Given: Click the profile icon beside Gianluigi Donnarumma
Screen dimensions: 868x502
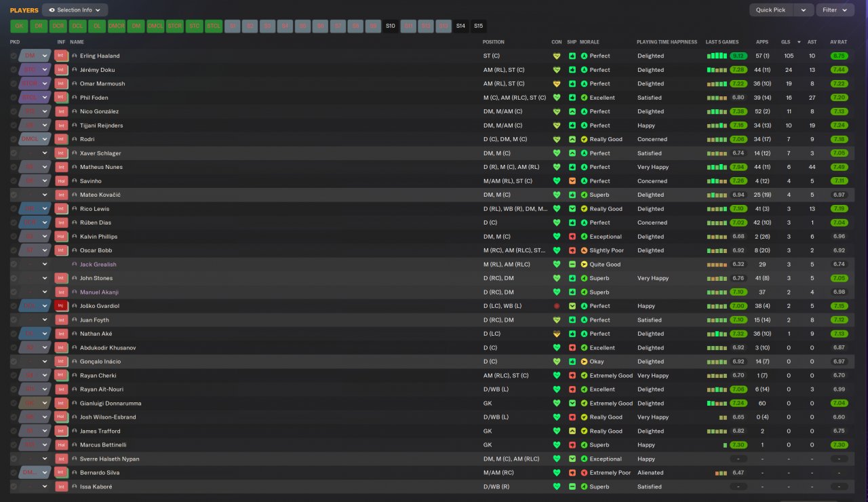Looking at the screenshot, I should (x=75, y=404).
